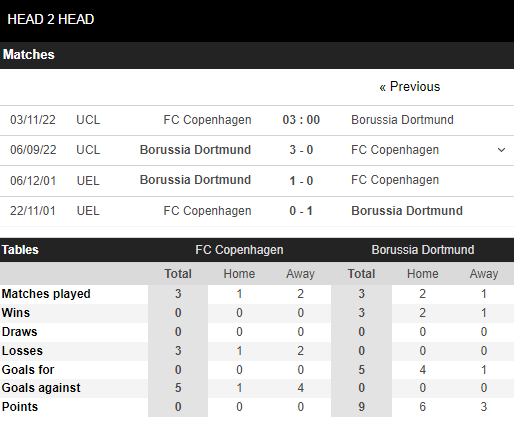Image resolution: width=514 pixels, height=435 pixels.
Task: Select Borussia Dortmund Away column heading
Action: (484, 274)
